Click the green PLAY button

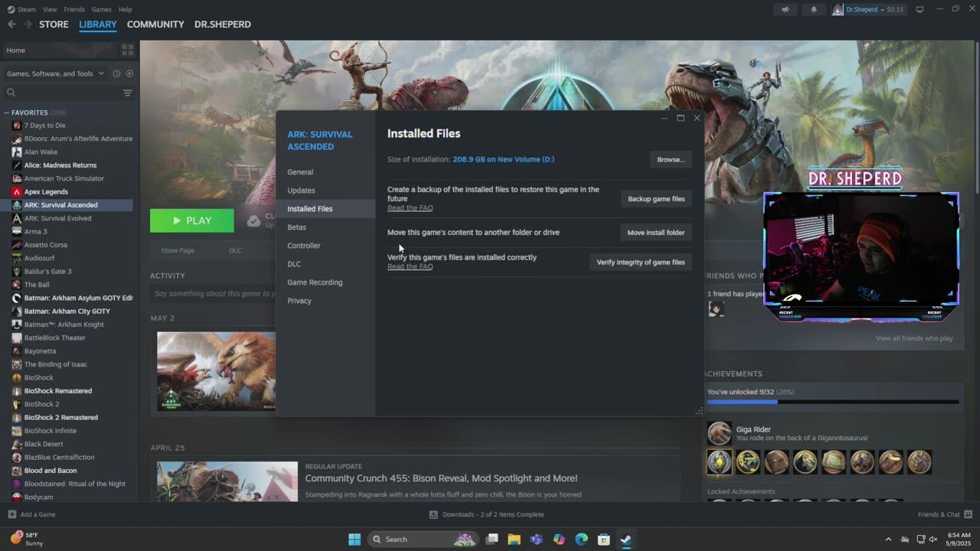pos(192,220)
